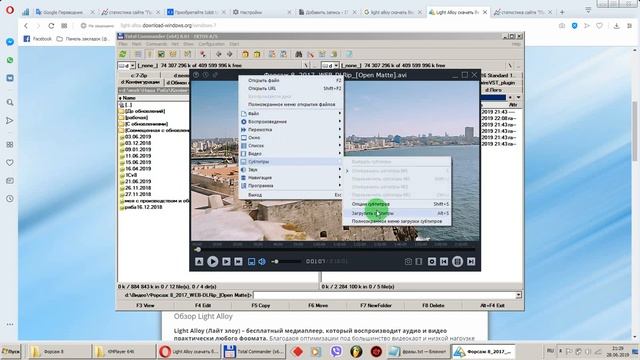Click 'Открыть файл' in the context menu

coord(291,80)
